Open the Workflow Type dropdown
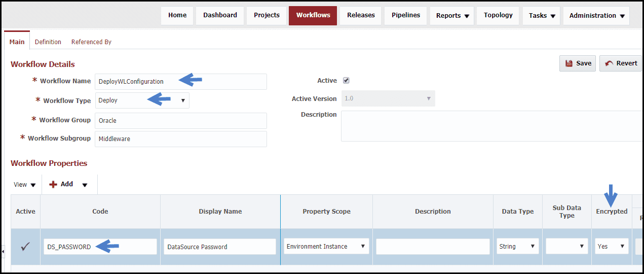644x274 pixels. 142,100
